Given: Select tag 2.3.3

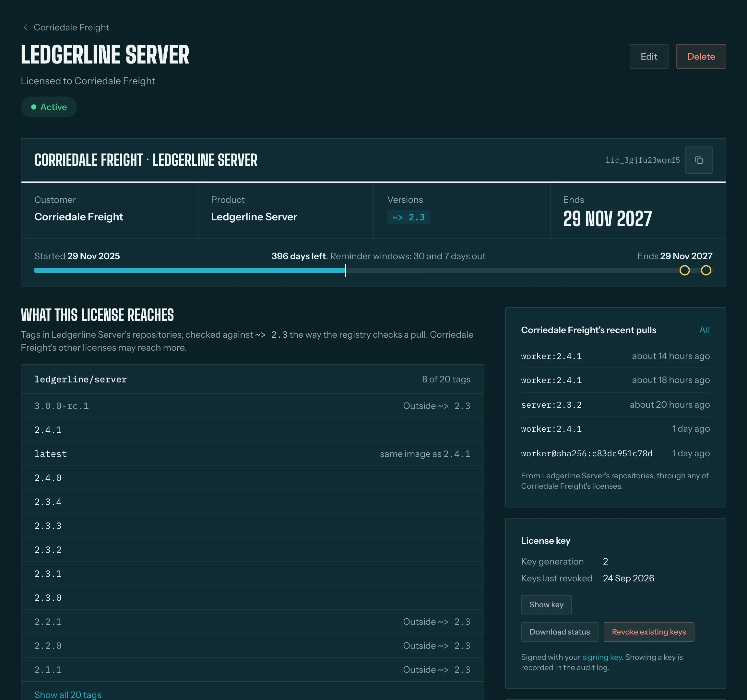Looking at the screenshot, I should click(253, 526).
